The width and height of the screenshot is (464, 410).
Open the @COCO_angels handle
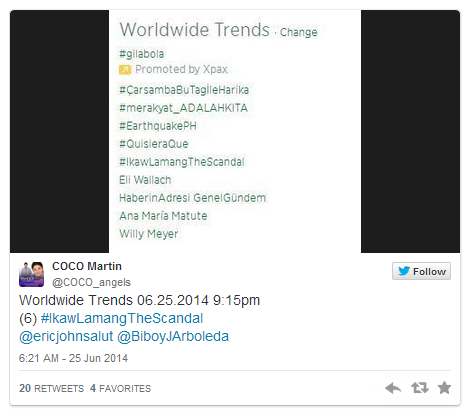(91, 282)
